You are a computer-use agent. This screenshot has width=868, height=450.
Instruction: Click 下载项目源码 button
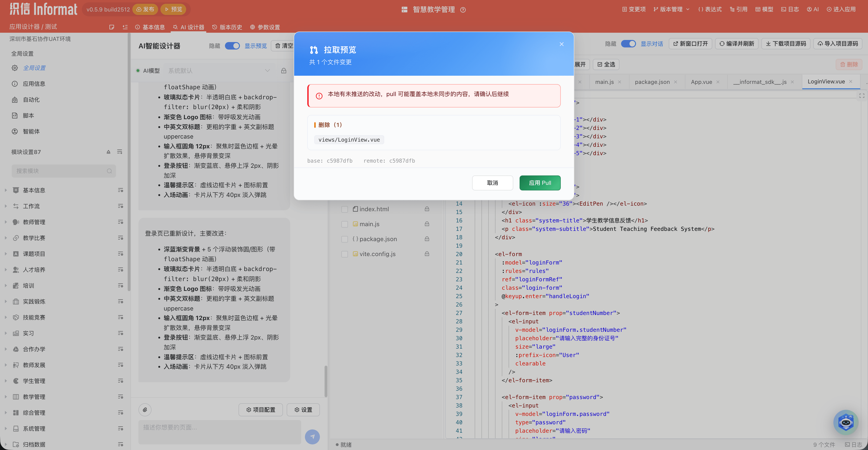[786, 44]
